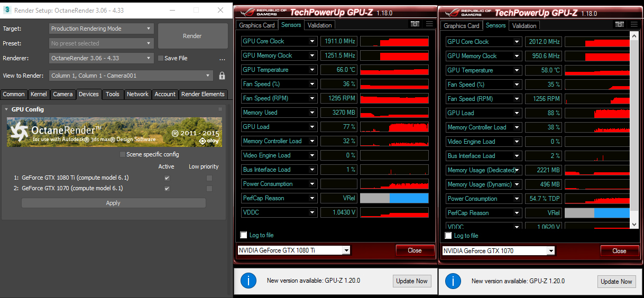Screen dimensions: 644x298
Task: Open the Tools tab in Render Setup
Action: coord(113,94)
